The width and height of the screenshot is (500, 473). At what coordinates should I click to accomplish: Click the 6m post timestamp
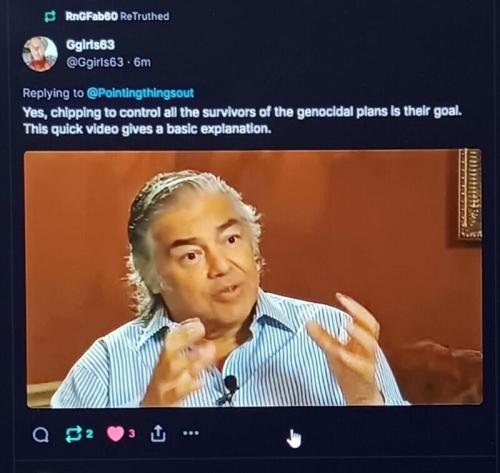point(142,62)
